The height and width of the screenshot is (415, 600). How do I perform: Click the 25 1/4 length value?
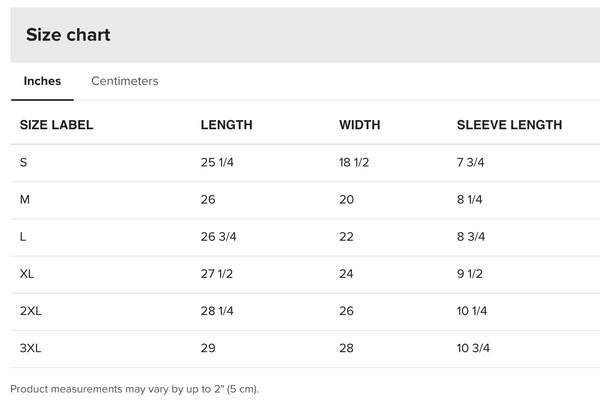tap(217, 162)
